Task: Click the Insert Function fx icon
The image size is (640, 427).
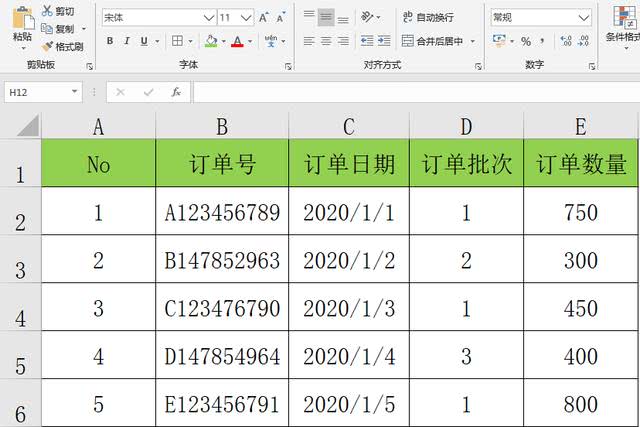Action: 176,92
